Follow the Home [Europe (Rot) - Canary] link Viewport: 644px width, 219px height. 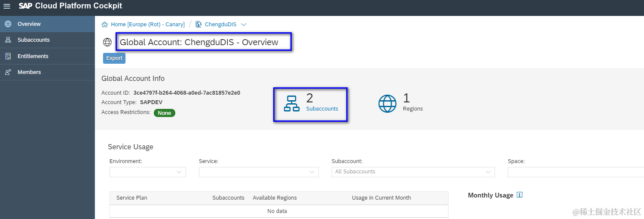148,25
